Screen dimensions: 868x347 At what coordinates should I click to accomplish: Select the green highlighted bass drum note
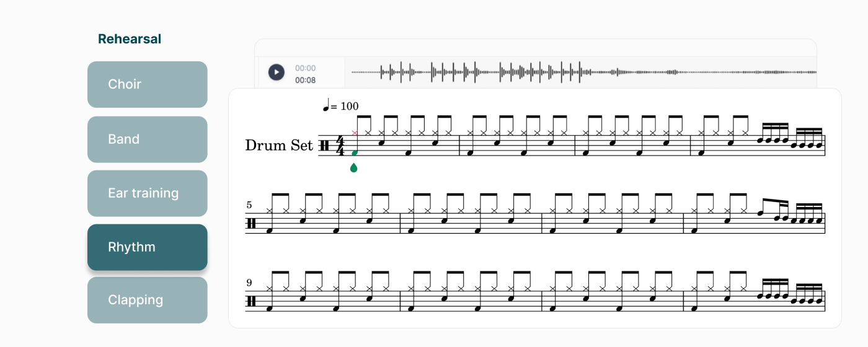pos(355,152)
